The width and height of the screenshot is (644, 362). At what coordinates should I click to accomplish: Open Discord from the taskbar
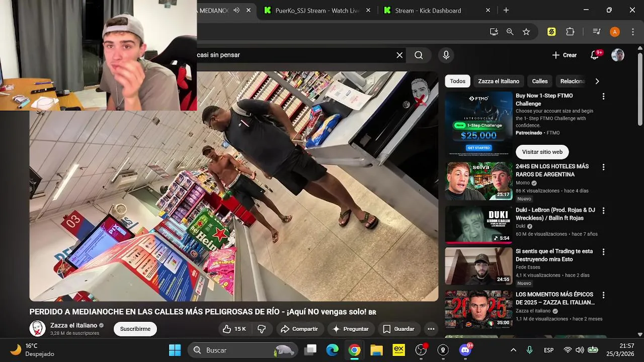pos(465,350)
